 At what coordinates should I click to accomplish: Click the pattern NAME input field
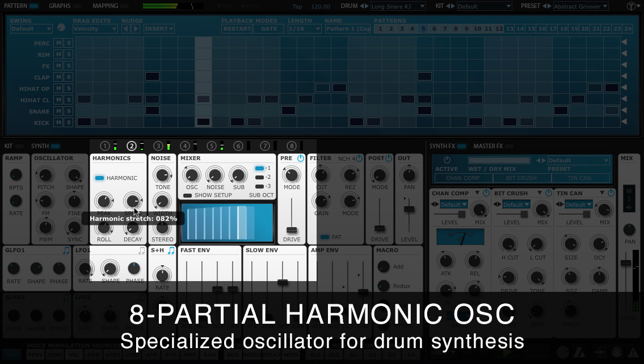point(348,29)
